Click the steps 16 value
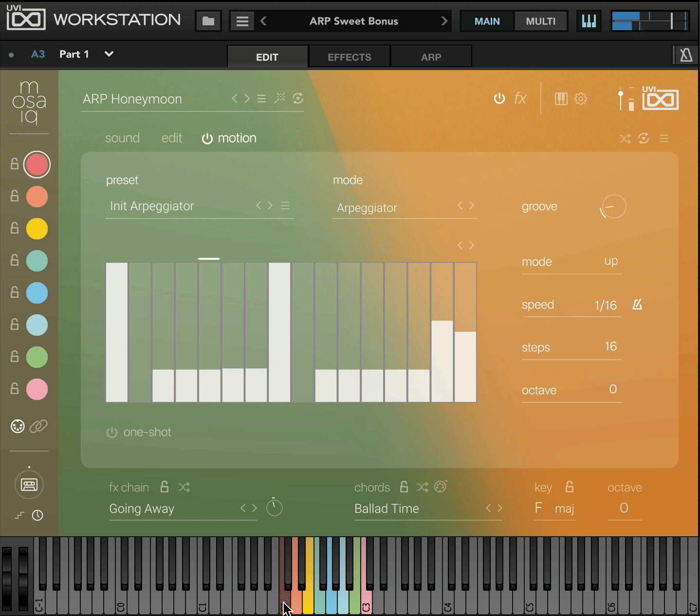This screenshot has height=616, width=700. pos(611,346)
